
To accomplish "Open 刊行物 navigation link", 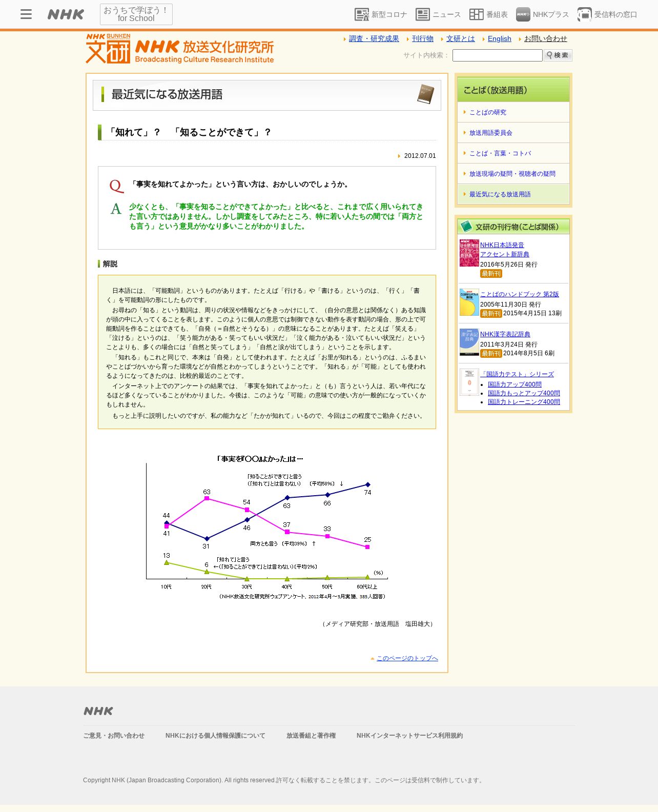I will pyautogui.click(x=423, y=38).
